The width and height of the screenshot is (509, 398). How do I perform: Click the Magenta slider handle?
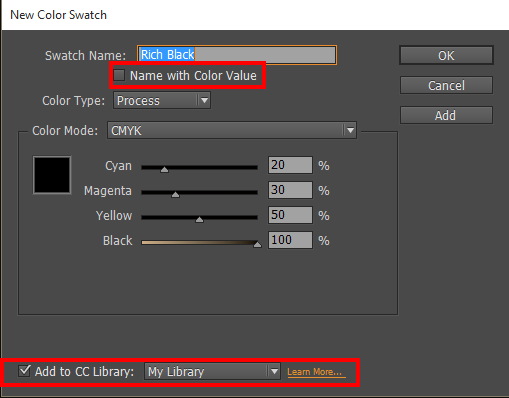(175, 195)
